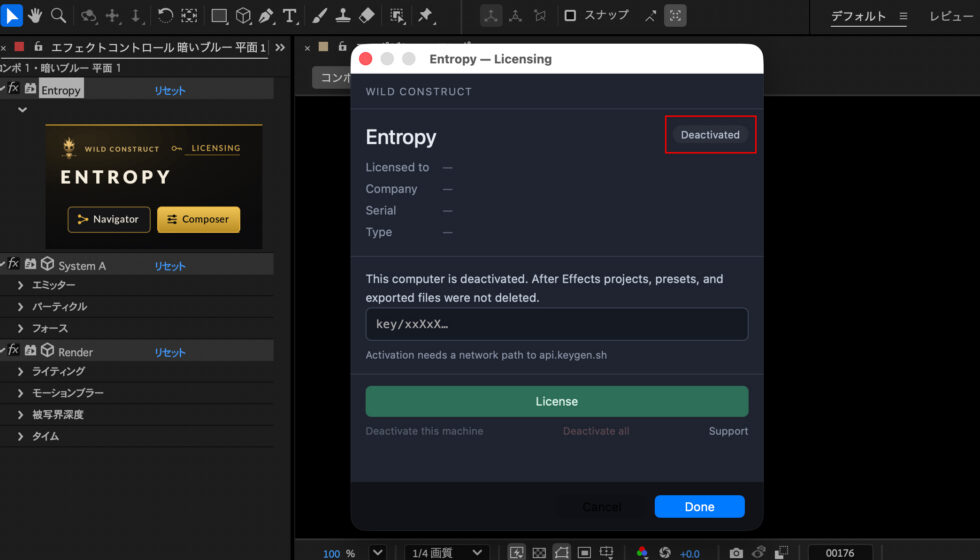Click the World Axis mode icon
This screenshot has height=560, width=980.
(x=515, y=16)
